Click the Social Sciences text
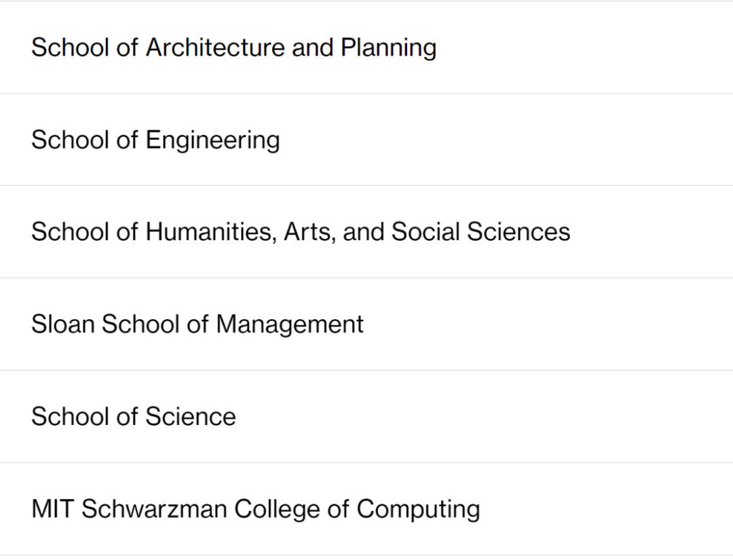The width and height of the screenshot is (733, 560). [481, 232]
